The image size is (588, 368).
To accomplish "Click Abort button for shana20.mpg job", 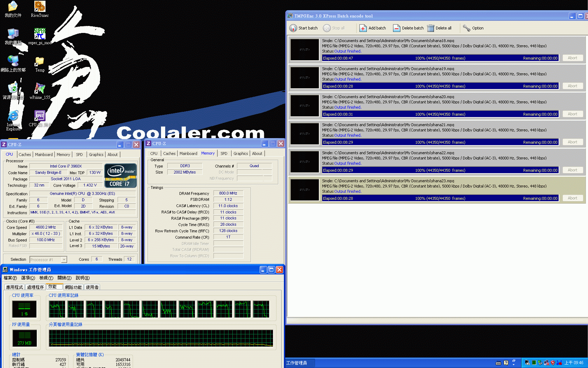I will coord(573,114).
